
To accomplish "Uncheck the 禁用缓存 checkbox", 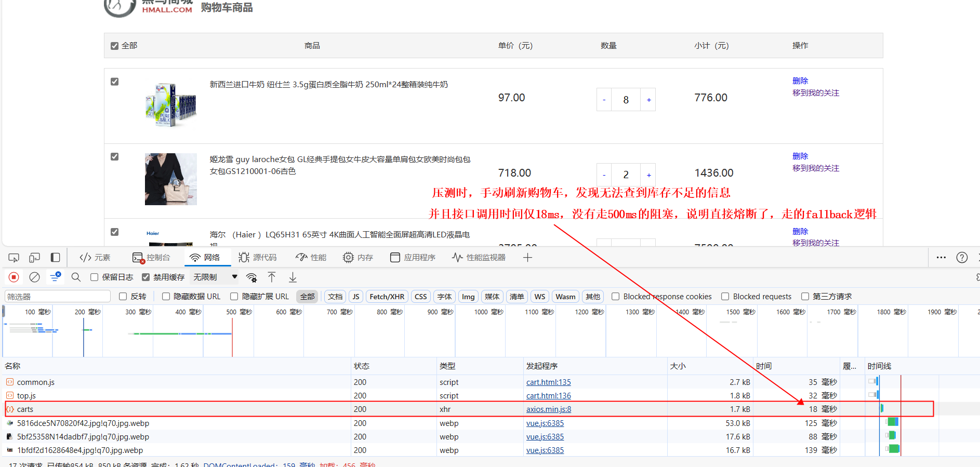I will coord(146,277).
